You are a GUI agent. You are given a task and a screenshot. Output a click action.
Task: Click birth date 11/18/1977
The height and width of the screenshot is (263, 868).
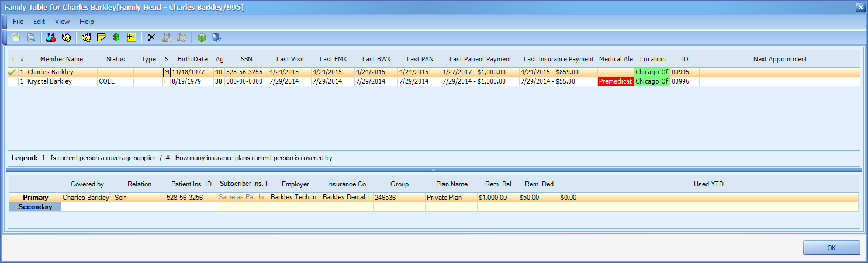(x=192, y=72)
